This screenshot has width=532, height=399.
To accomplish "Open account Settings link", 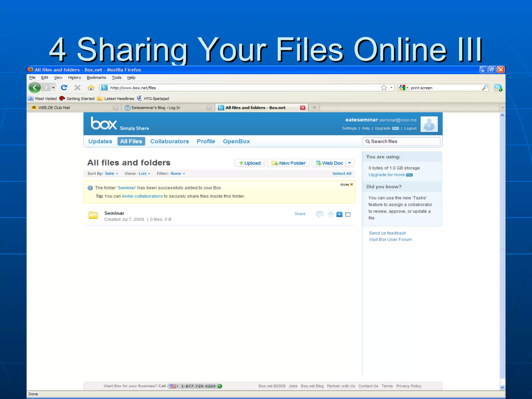I will (349, 128).
